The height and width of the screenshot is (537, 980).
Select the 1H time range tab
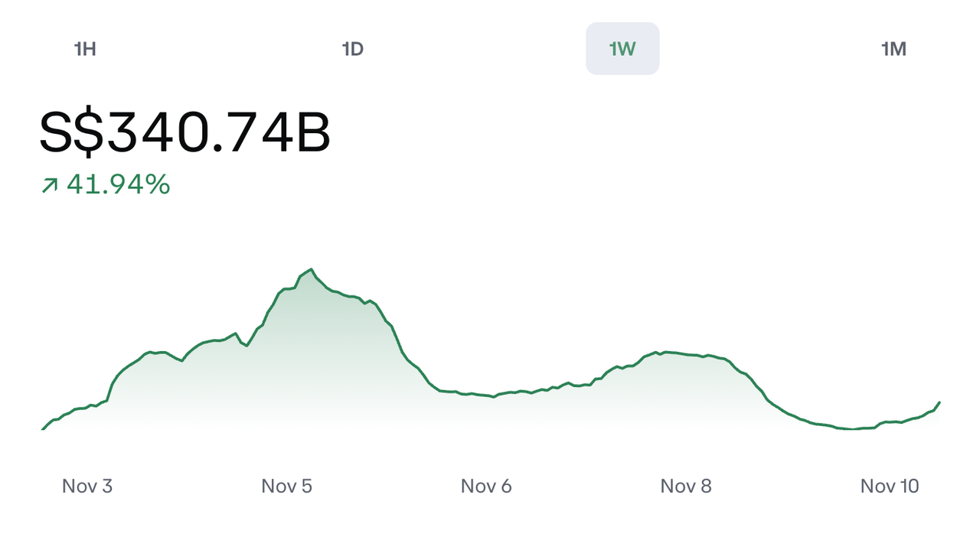pyautogui.click(x=84, y=48)
